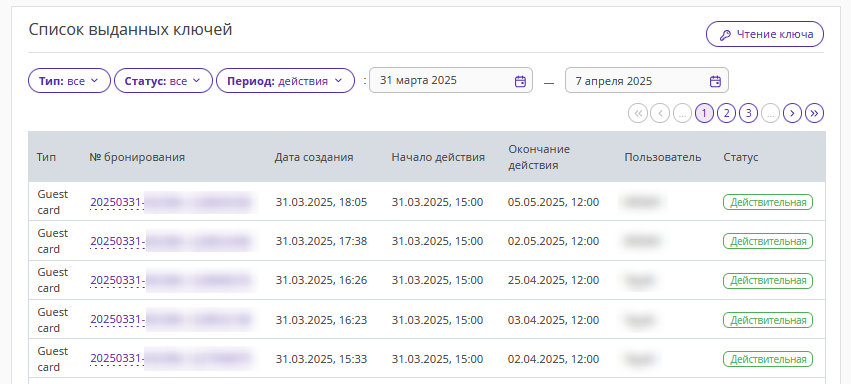Screen dimensions: 851x384
Task: Click creation date 31.03.2025, 17:38
Action: pyautogui.click(x=321, y=241)
